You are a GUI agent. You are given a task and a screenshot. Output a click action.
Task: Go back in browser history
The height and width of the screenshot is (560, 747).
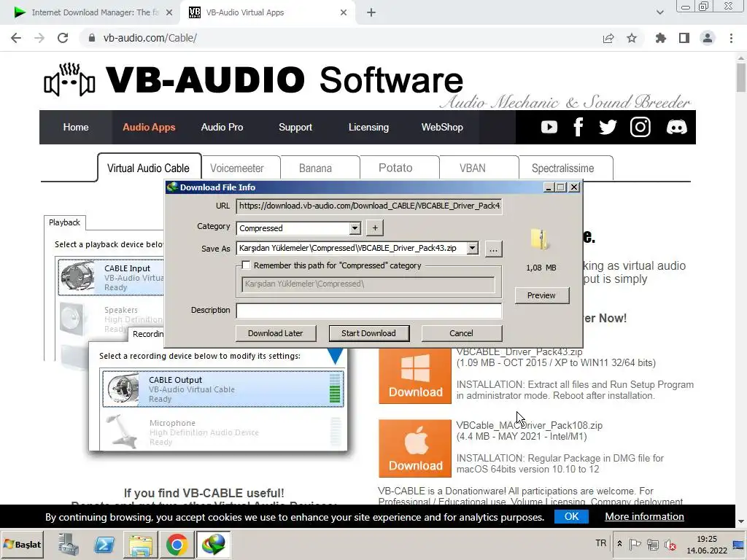point(16,38)
